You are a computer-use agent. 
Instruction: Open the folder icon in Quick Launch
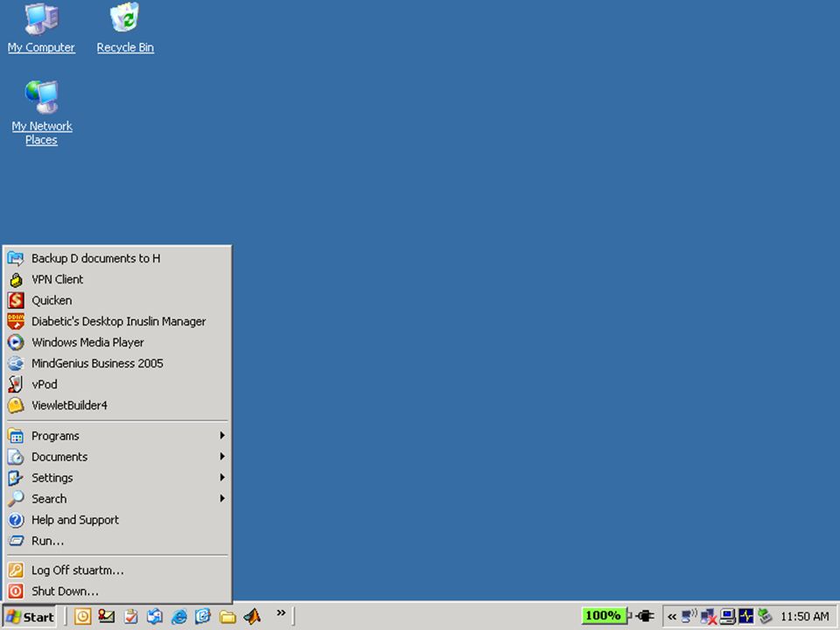227,617
